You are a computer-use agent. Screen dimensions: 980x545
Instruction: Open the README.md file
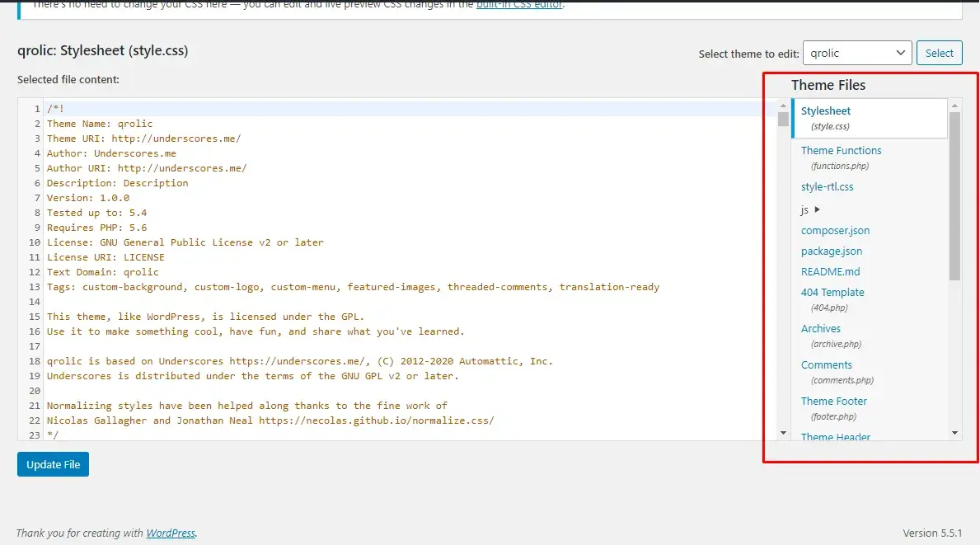(830, 272)
